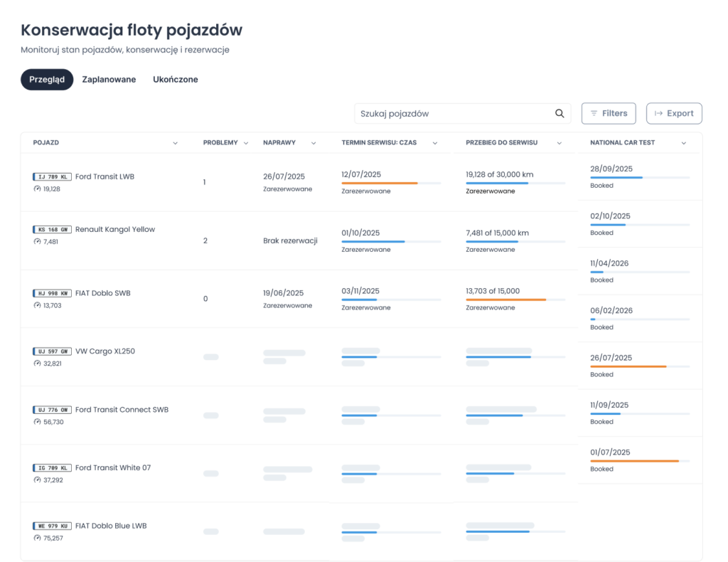This screenshot has height=562, width=728.
Task: Expand the National Car Test column chevron
Action: pos(683,143)
